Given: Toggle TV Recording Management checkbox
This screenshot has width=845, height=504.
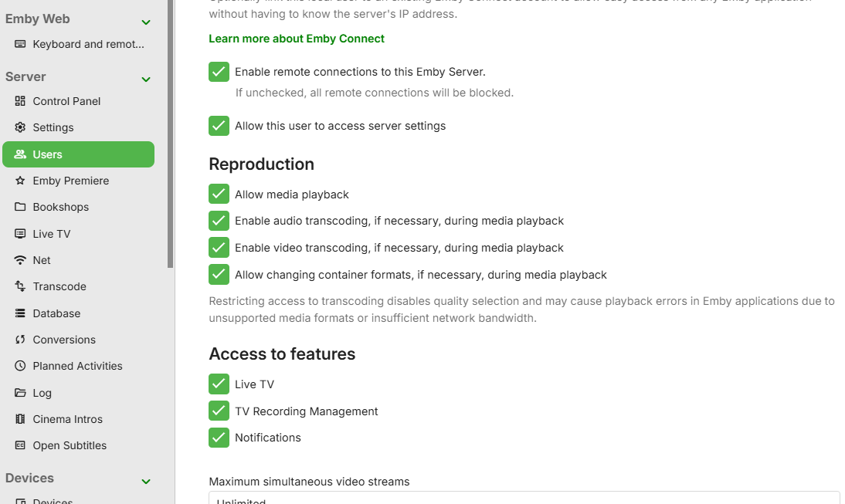Looking at the screenshot, I should coord(219,411).
